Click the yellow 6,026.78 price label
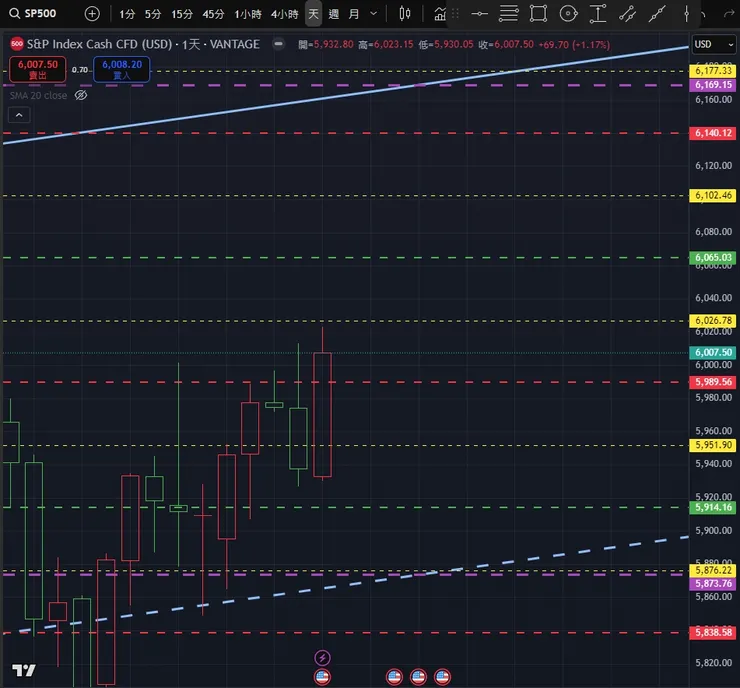Viewport: 740px width, 688px height. [x=713, y=321]
